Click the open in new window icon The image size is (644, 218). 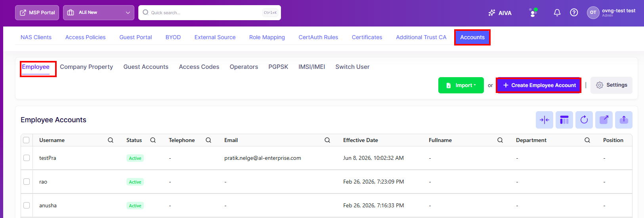604,120
